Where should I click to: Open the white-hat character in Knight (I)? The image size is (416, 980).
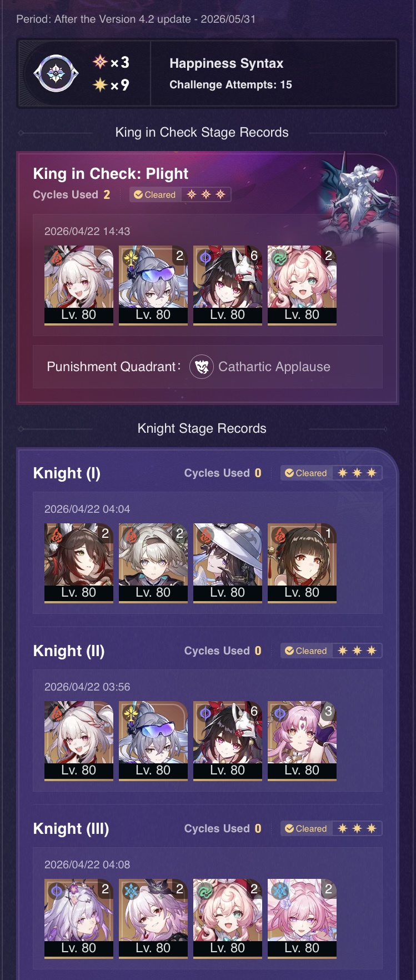pyautogui.click(x=228, y=563)
